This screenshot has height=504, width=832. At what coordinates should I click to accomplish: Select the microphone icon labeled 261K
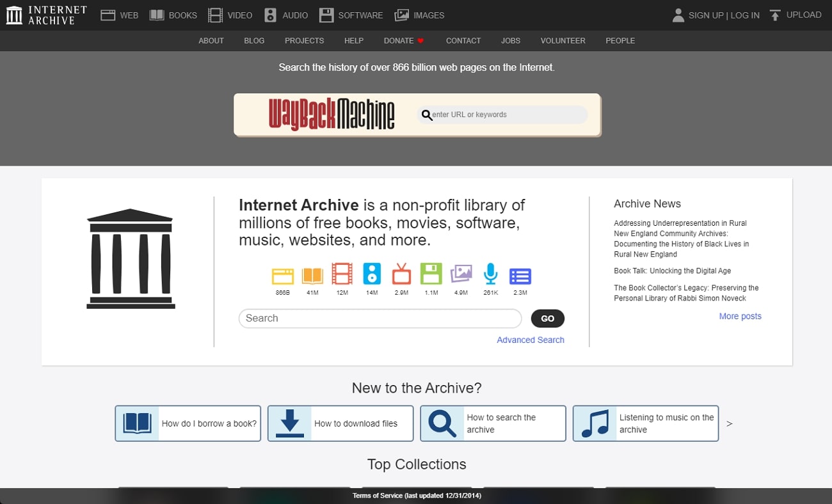point(491,274)
